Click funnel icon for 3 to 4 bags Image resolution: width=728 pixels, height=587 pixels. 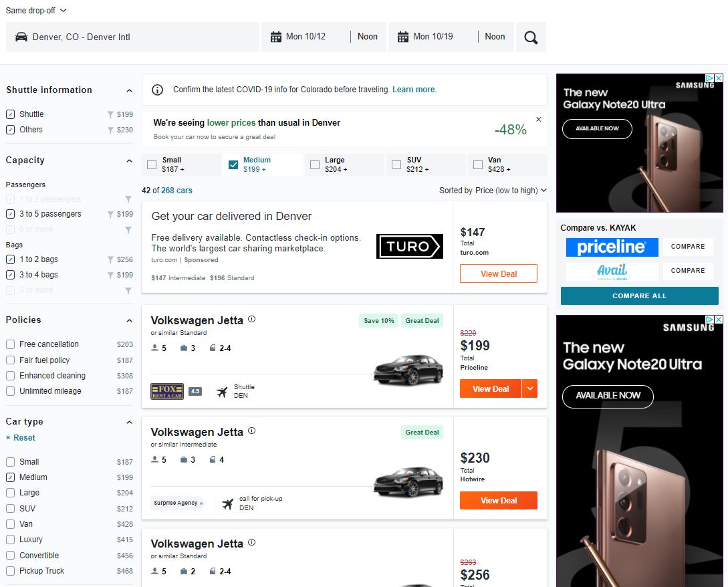(x=110, y=275)
